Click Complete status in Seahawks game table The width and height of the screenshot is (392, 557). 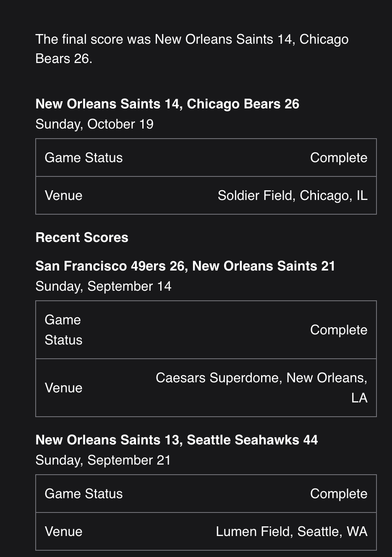coord(338,494)
